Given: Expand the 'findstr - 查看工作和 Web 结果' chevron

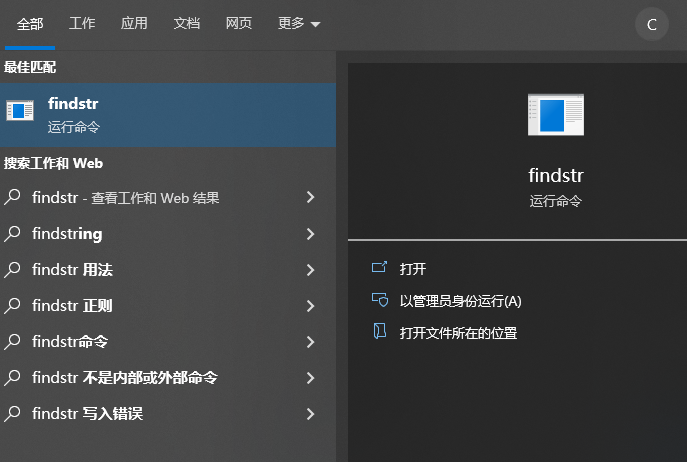Looking at the screenshot, I should (311, 197).
